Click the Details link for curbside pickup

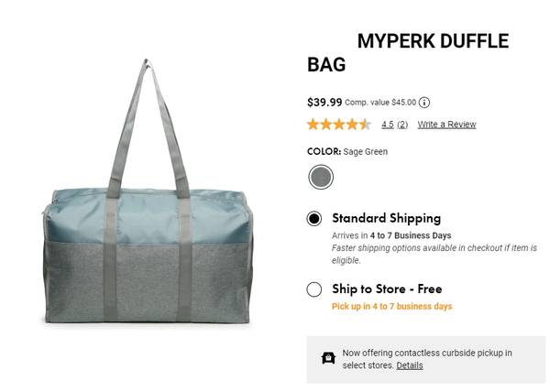(x=410, y=365)
